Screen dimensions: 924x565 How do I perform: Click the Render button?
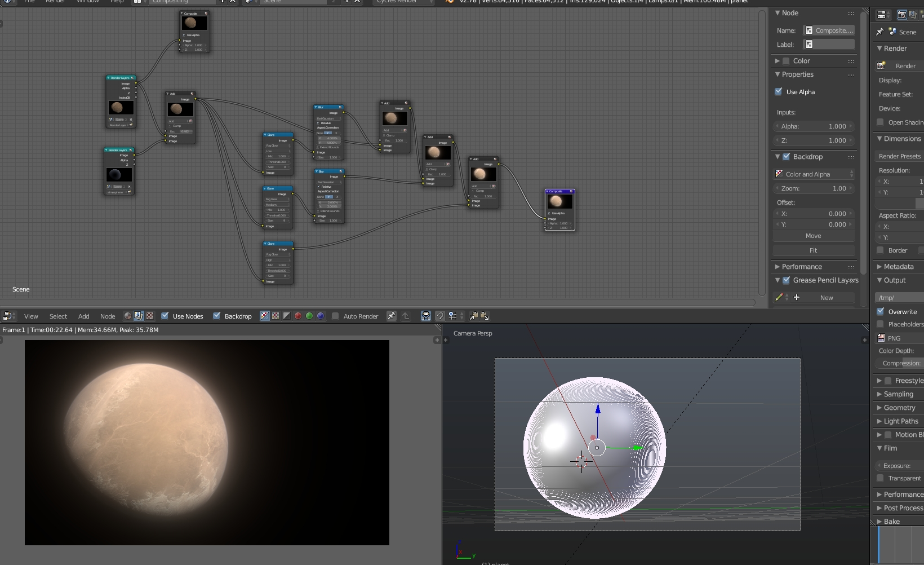(x=900, y=66)
